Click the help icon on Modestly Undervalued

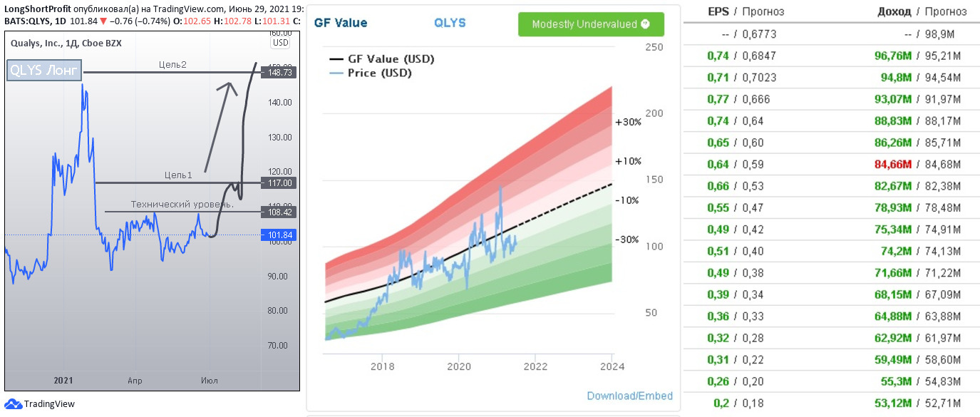646,24
